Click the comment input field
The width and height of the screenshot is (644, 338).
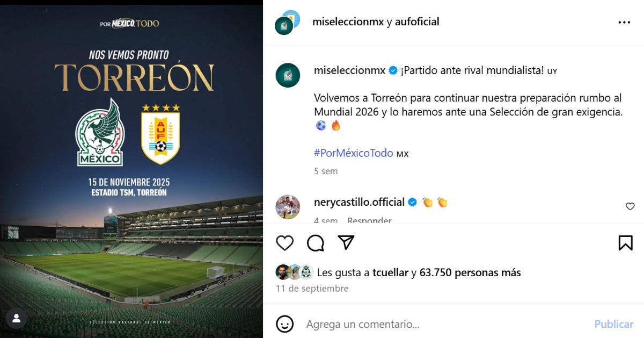(x=440, y=324)
